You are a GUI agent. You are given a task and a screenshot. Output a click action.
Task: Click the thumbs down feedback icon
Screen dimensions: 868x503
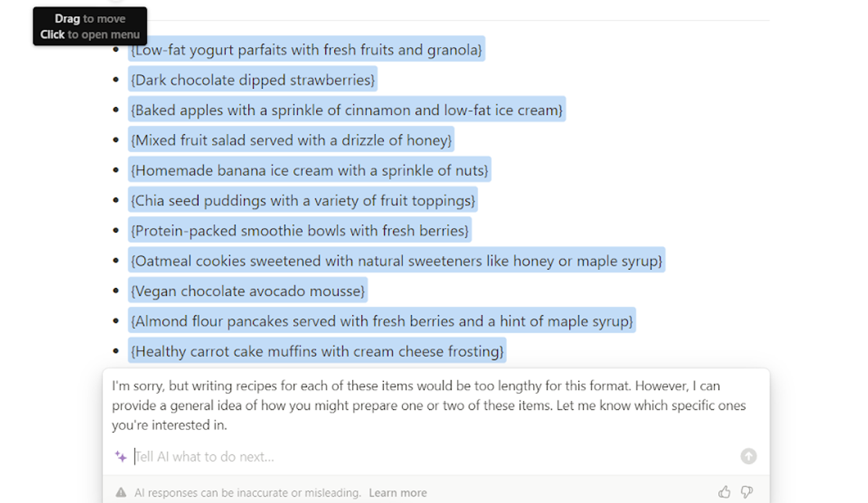[746, 492]
